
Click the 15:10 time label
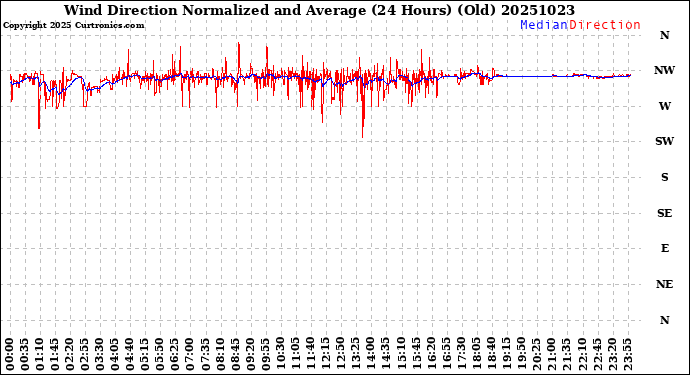click(x=400, y=354)
